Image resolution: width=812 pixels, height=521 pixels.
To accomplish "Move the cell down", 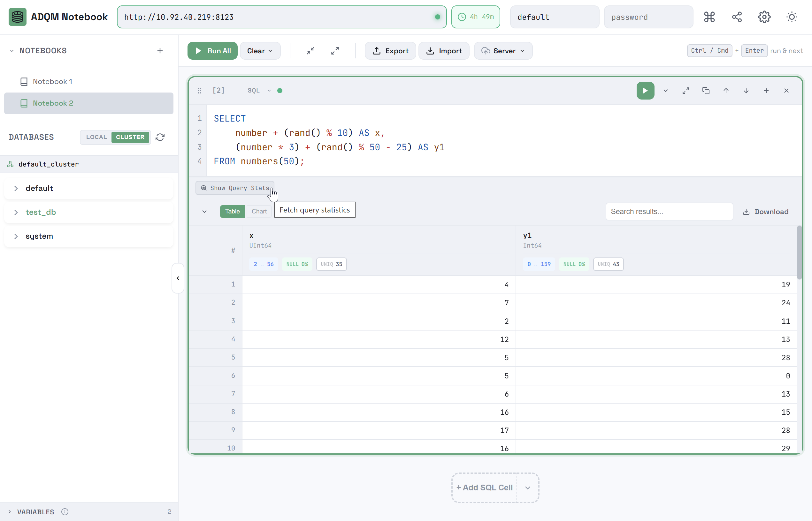I will tap(746, 90).
